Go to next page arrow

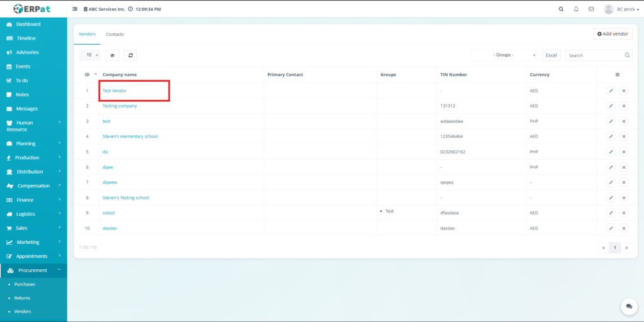point(627,248)
